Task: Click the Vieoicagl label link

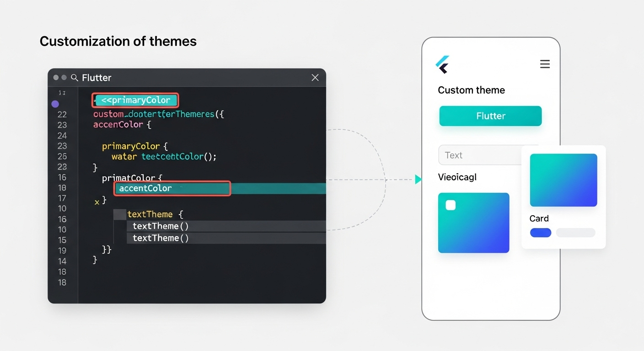Action: tap(457, 177)
